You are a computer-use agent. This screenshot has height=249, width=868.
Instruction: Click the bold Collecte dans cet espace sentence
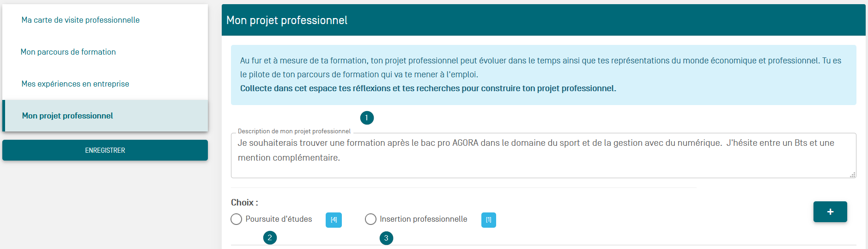pyautogui.click(x=428, y=88)
